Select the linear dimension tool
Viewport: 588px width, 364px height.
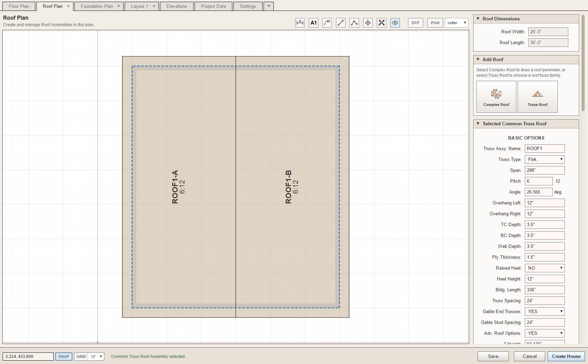[300, 23]
